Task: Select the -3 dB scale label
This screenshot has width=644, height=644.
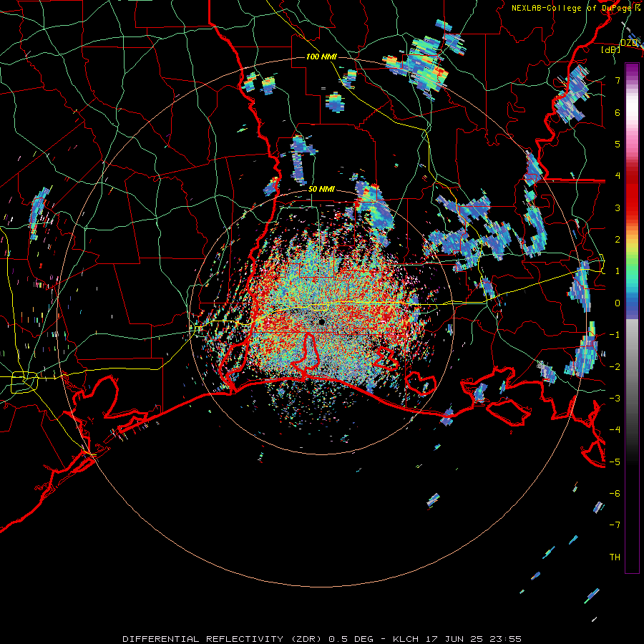Action: click(615, 399)
